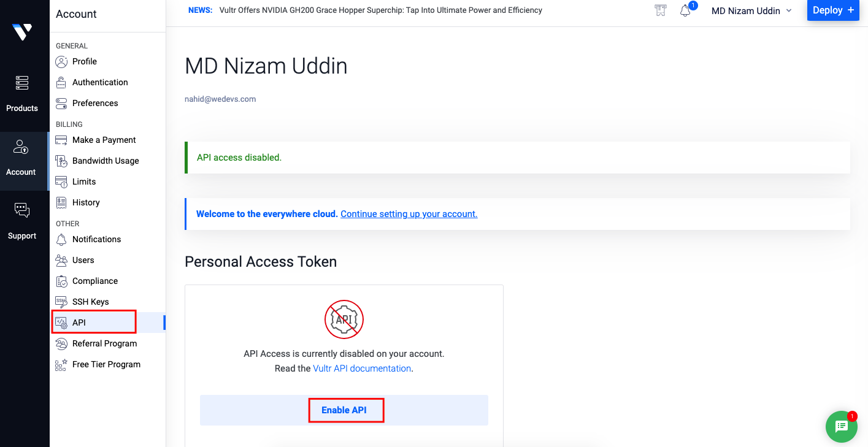Click the Profile icon in sidebar
This screenshot has width=868, height=447.
61,61
